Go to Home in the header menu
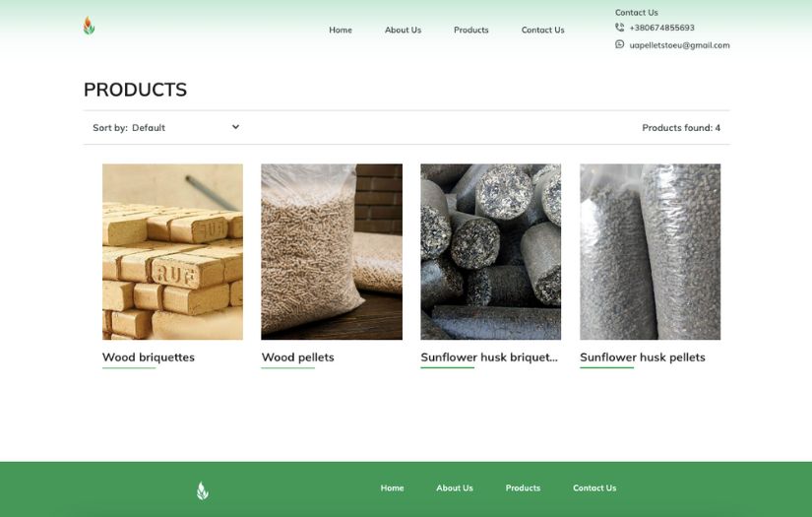Image resolution: width=812 pixels, height=517 pixels. coord(341,31)
